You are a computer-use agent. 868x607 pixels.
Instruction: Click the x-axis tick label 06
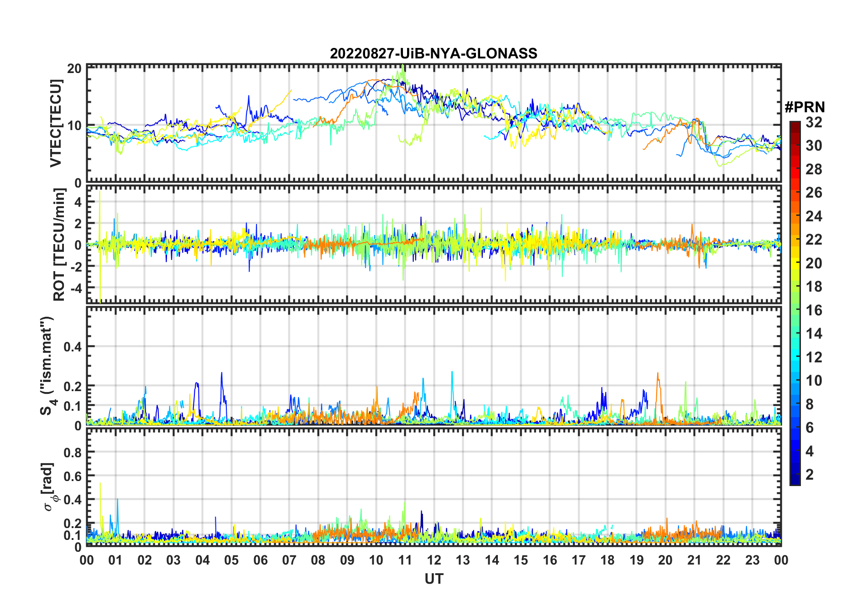[260, 560]
